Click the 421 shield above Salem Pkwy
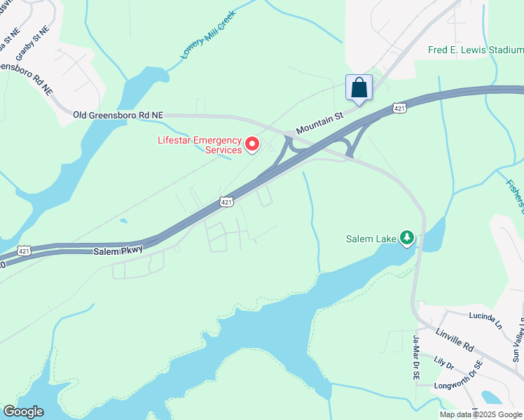 click(24, 251)
